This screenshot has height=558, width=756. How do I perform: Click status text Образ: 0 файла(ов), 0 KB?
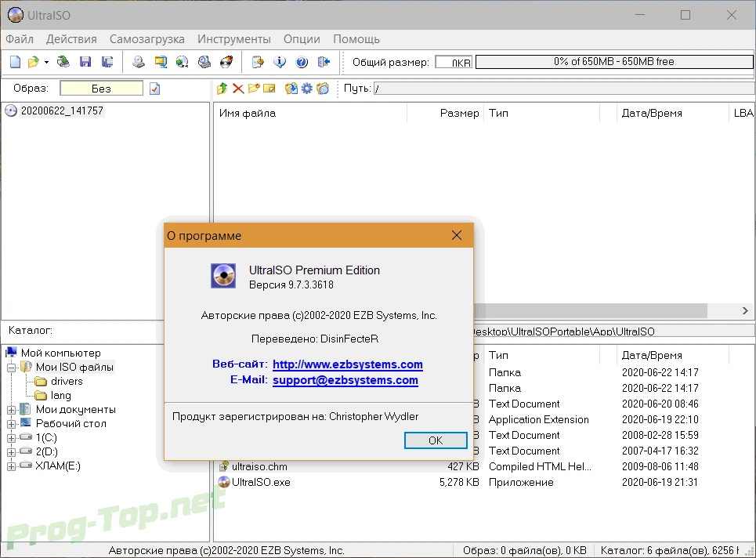(x=525, y=550)
